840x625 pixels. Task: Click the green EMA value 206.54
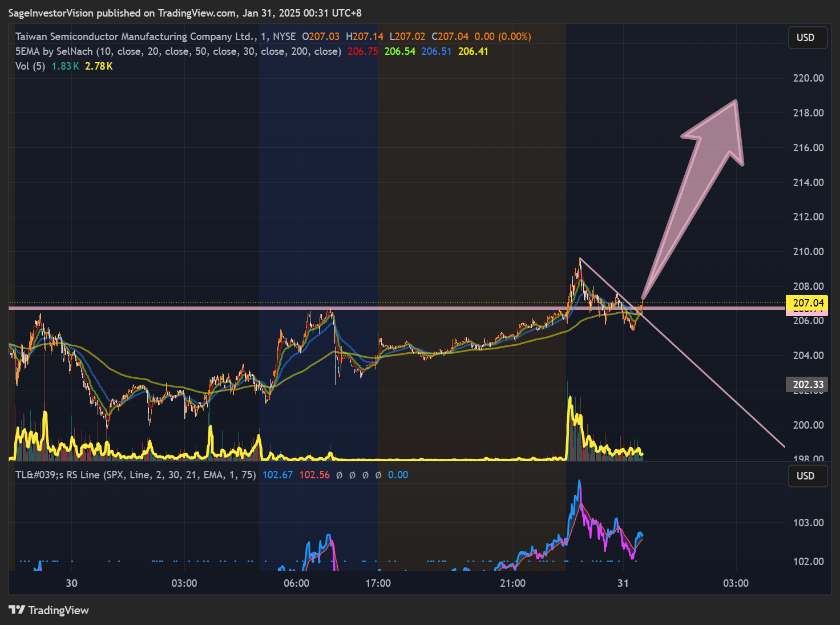click(x=400, y=51)
